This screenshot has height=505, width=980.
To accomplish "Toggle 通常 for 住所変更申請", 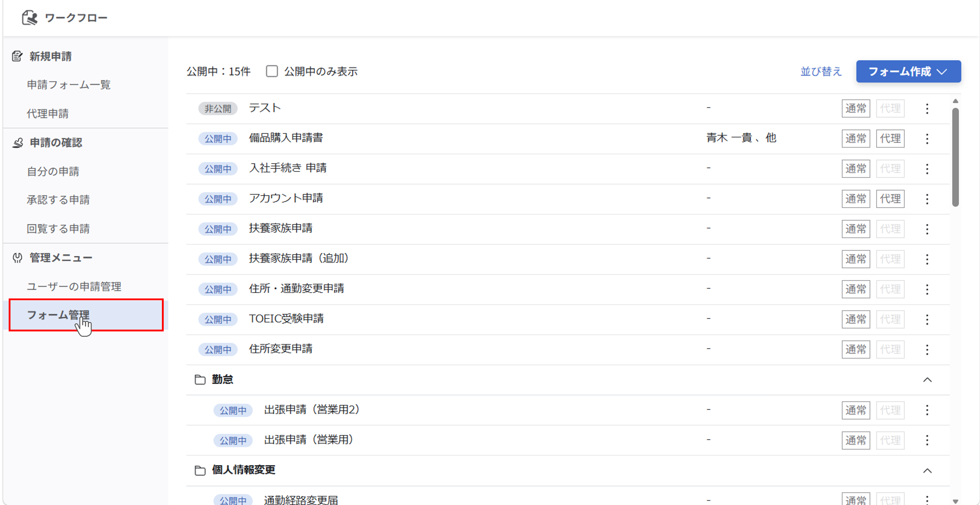I will point(855,349).
